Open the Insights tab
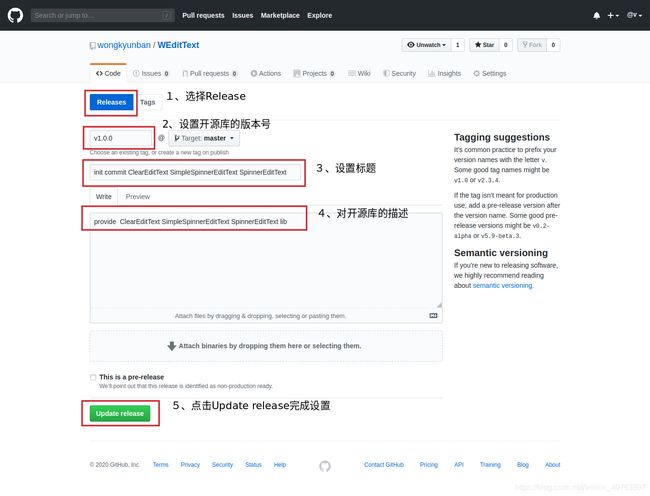 pyautogui.click(x=444, y=73)
